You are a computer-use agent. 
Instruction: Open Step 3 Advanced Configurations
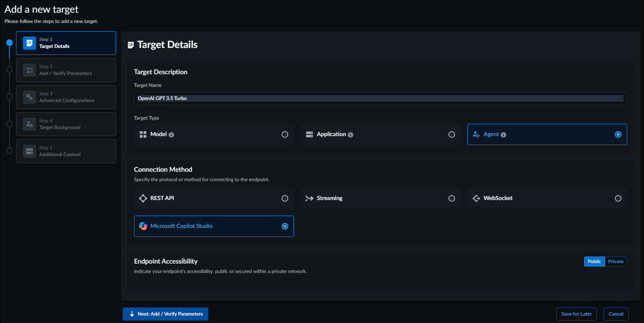point(66,97)
